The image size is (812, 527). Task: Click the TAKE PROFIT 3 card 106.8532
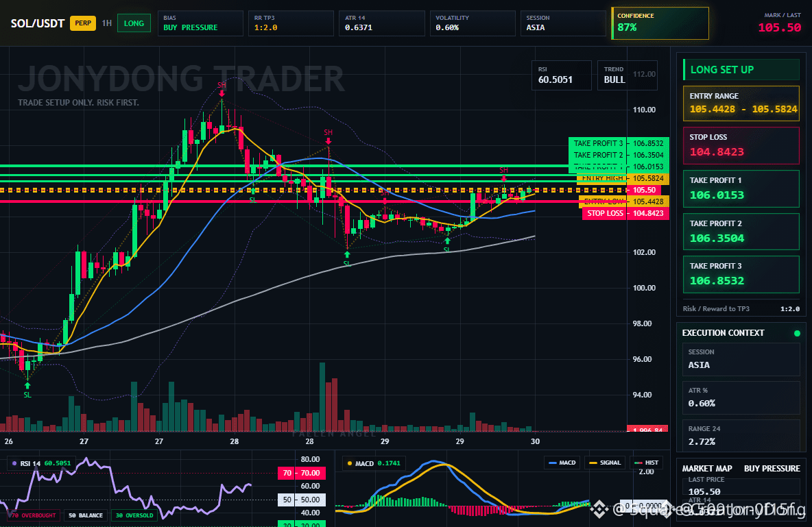pos(741,274)
